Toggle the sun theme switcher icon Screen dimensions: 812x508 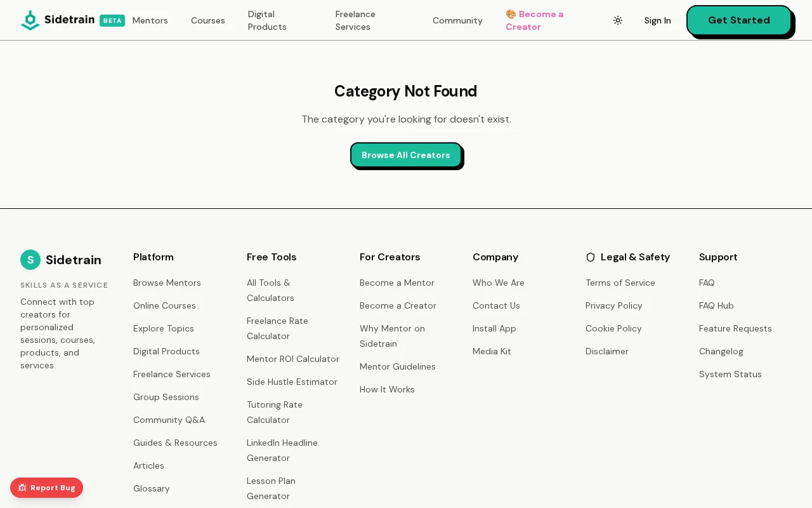coord(618,20)
